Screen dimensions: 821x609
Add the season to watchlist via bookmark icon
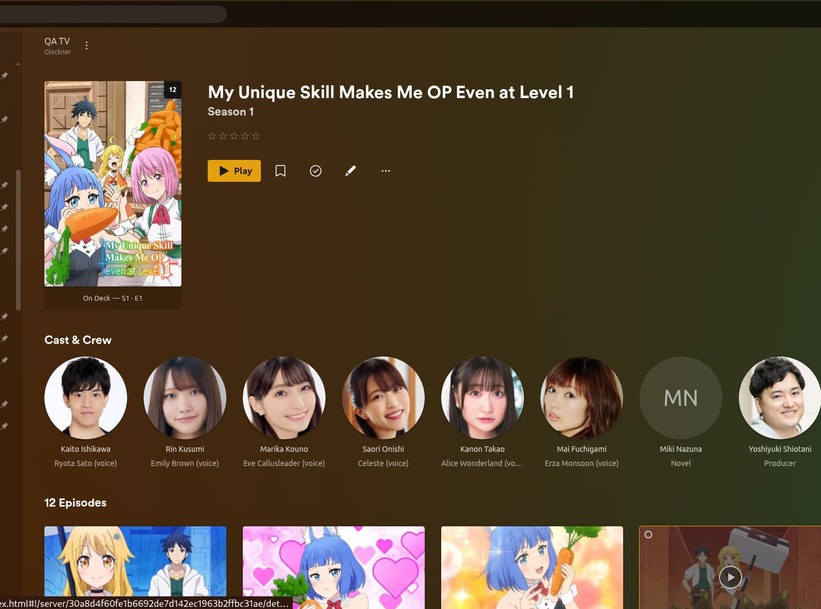281,171
